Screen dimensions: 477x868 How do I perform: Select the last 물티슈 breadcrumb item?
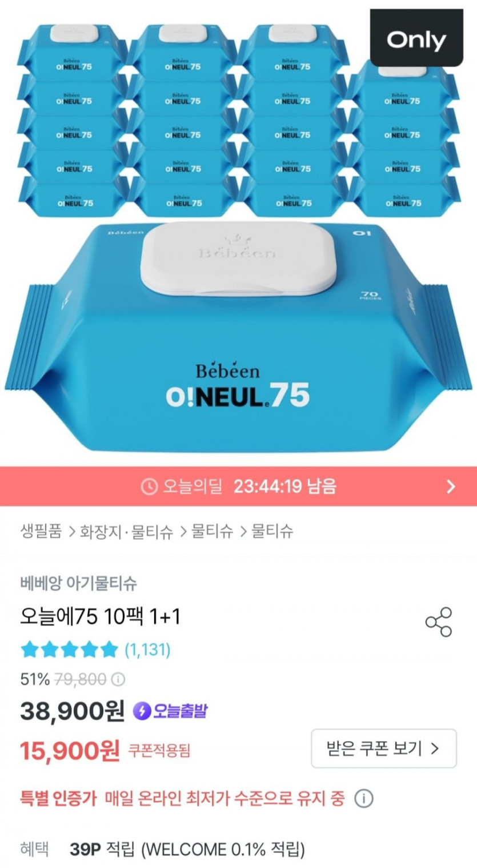coord(272,531)
